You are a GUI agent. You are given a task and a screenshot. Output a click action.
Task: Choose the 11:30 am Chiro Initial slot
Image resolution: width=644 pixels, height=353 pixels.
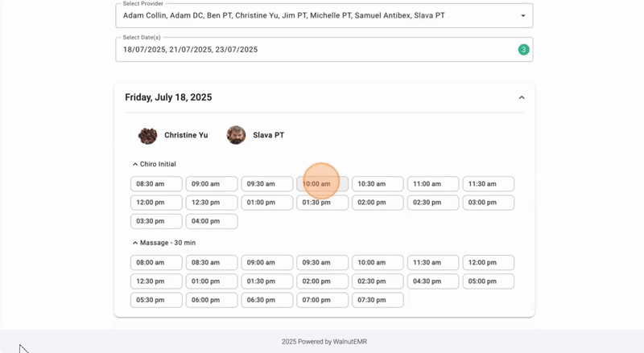pos(488,184)
